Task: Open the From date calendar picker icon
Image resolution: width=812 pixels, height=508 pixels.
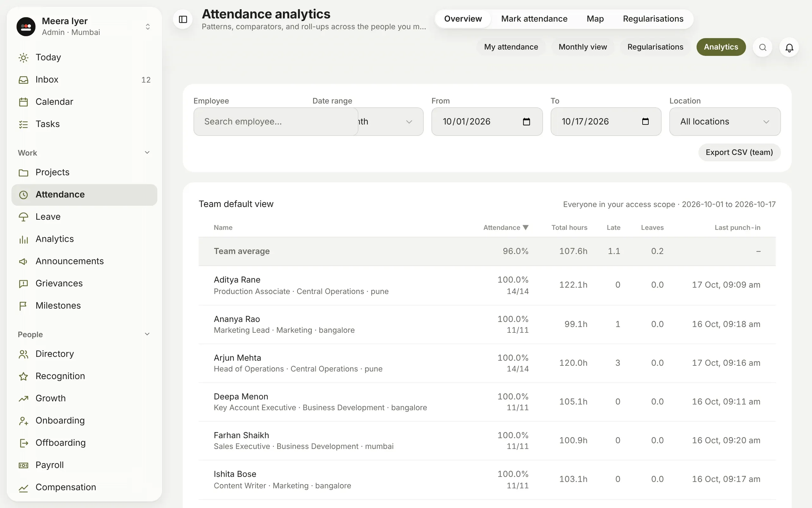Action: click(527, 122)
